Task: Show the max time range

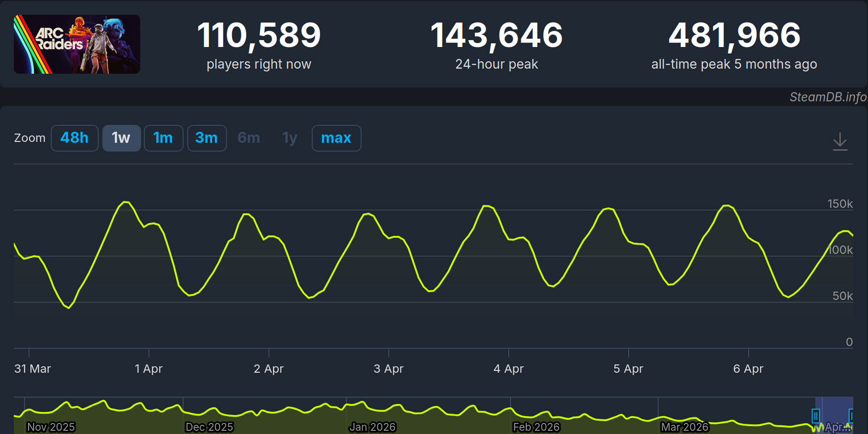Action: click(x=336, y=138)
